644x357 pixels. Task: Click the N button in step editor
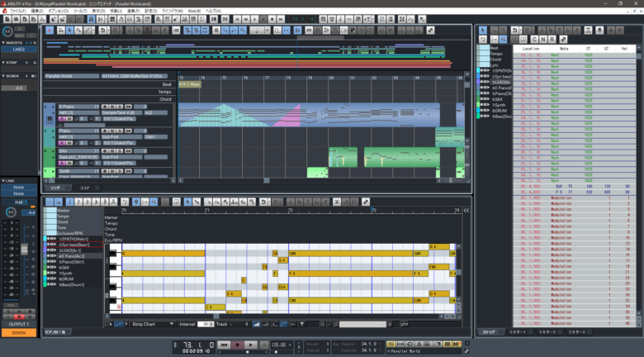542,38
